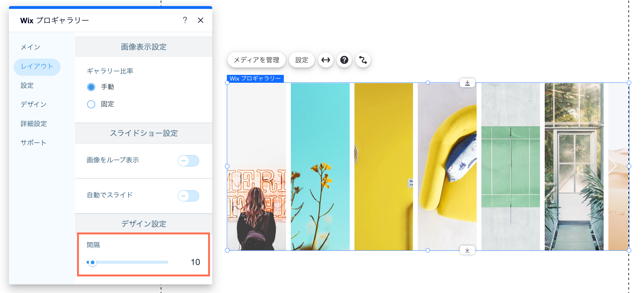644x293 pixels.
Task: Click the animation squiggle icon in toolbar
Action: pos(363,60)
